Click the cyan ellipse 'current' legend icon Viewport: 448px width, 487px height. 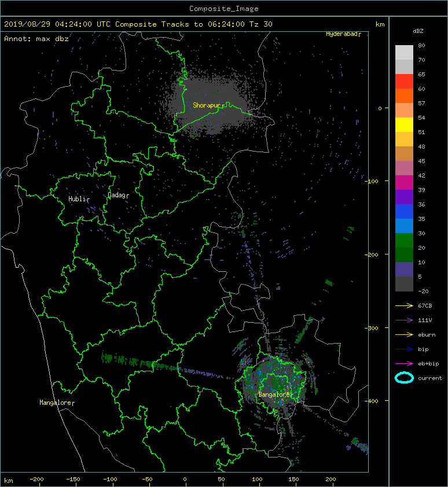404,378
